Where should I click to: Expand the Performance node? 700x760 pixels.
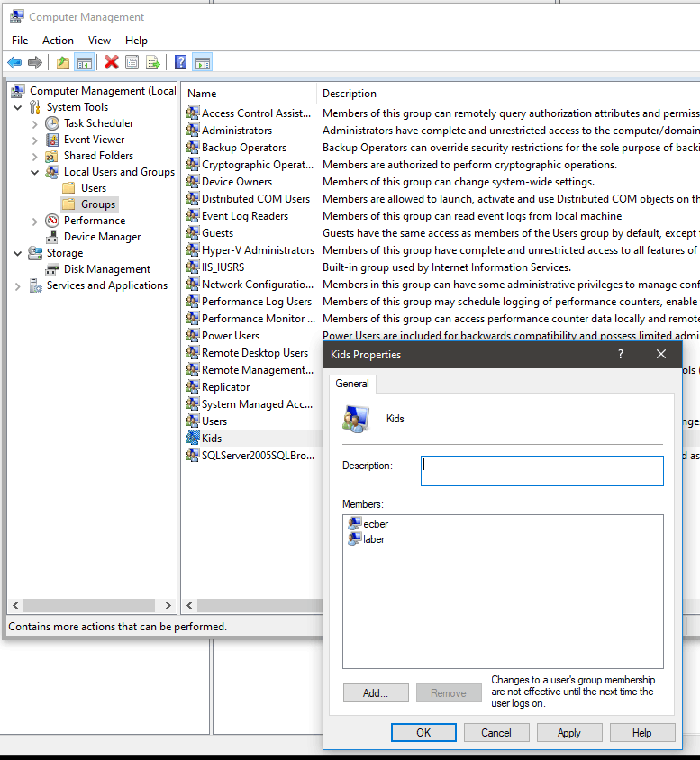pos(34,222)
